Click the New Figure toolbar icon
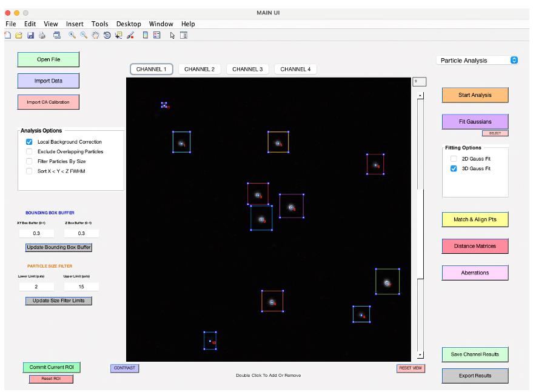Image resolution: width=533 pixels, height=392 pixels. (7, 35)
